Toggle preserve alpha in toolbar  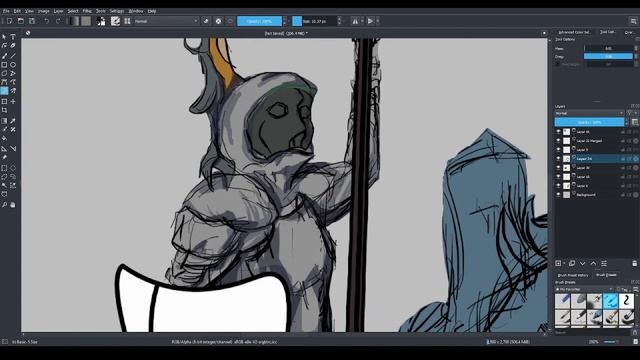point(218,21)
